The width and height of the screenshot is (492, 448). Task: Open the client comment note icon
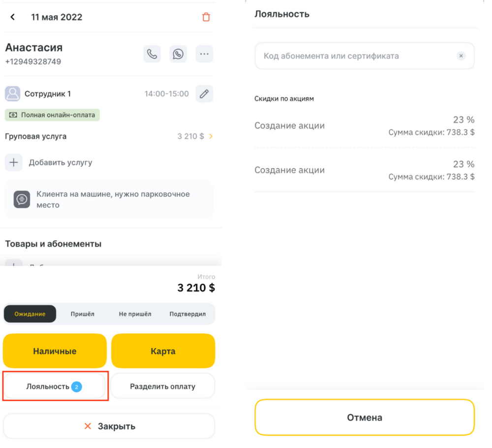tap(22, 199)
